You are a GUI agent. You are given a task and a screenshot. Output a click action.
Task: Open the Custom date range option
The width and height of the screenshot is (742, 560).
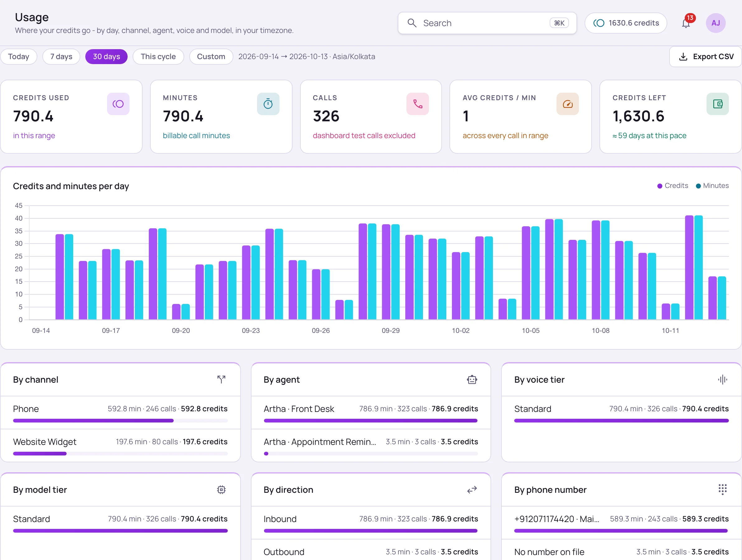(211, 57)
